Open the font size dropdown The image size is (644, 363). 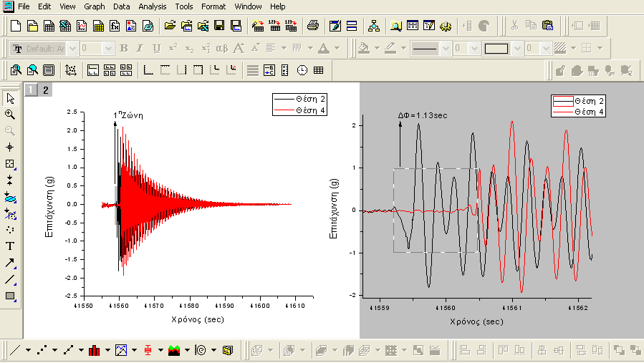[x=108, y=49]
